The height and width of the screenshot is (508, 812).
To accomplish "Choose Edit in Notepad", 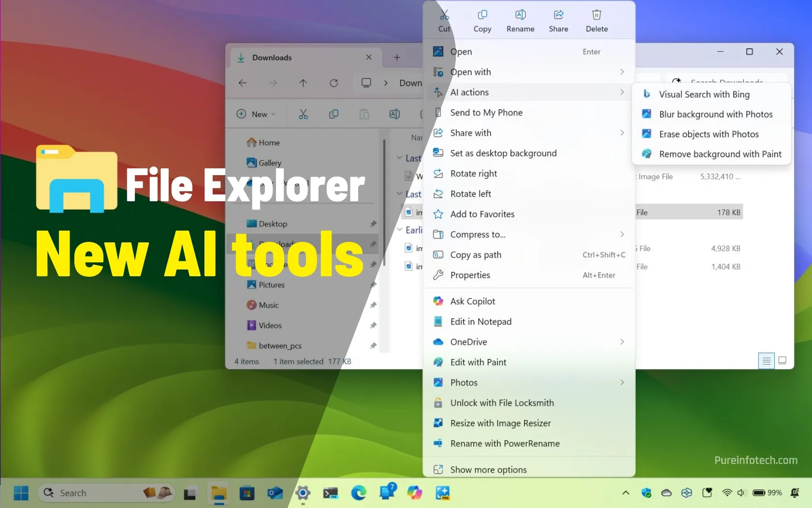I will 529,322.
